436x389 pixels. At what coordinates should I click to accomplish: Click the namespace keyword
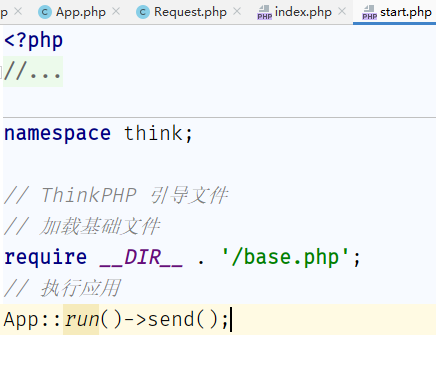pyautogui.click(x=57, y=134)
